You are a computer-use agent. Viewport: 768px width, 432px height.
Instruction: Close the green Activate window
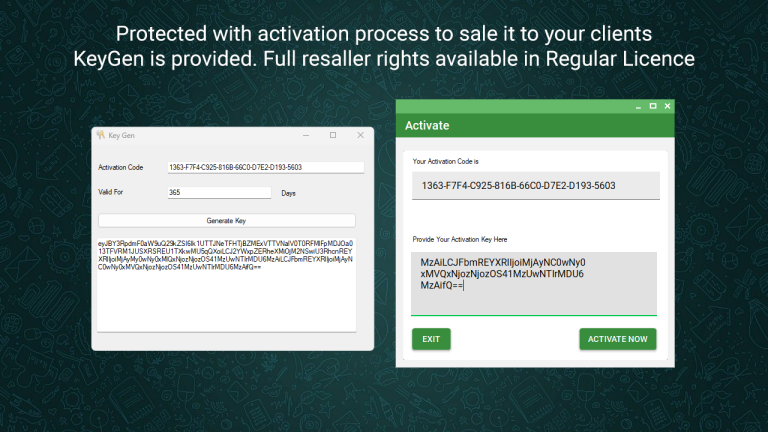(x=668, y=106)
